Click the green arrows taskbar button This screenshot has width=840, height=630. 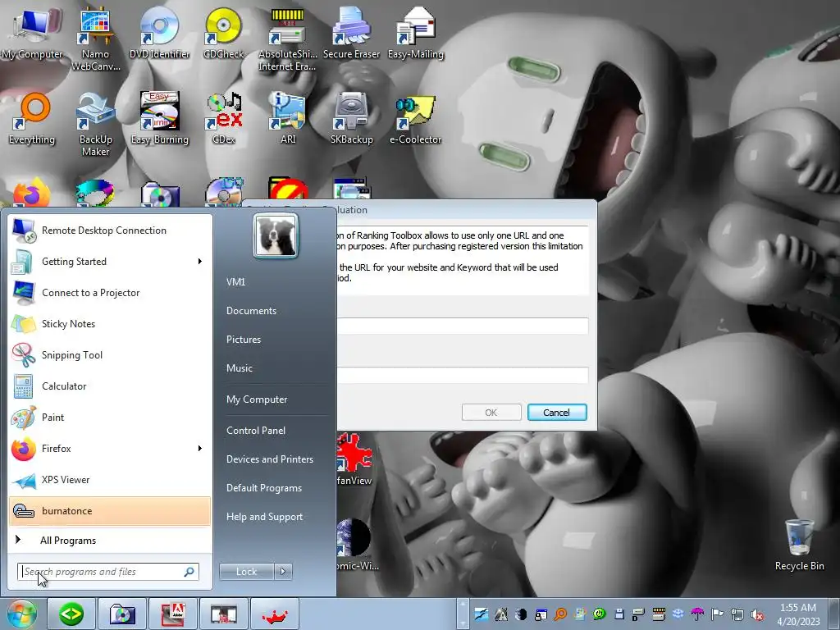(x=71, y=614)
